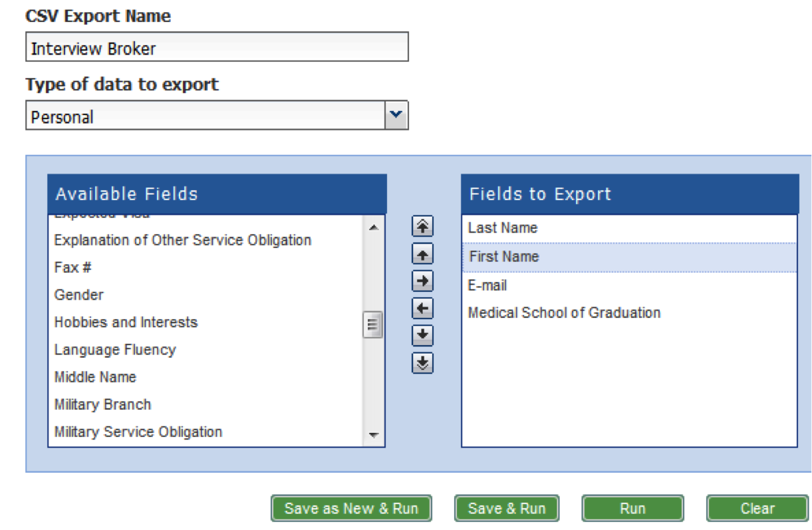Click the CSV Export Name field
The height and width of the screenshot is (530, 812).
(217, 48)
